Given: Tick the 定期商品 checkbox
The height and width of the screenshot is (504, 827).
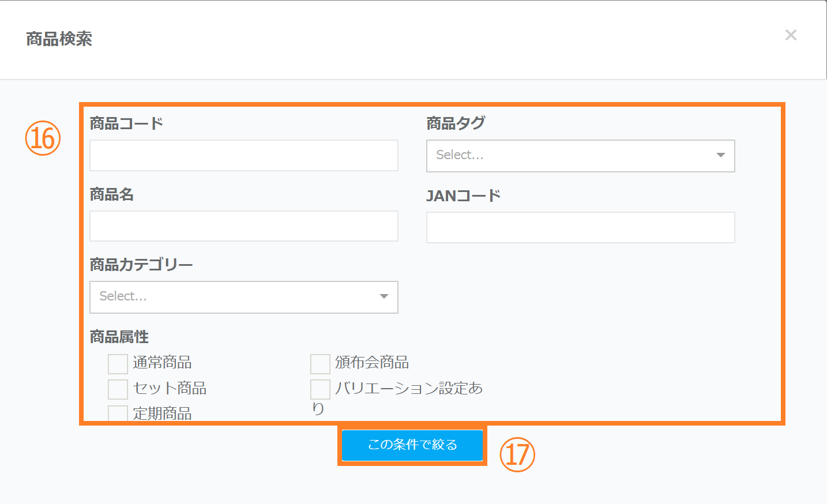Looking at the screenshot, I should coord(118,413).
